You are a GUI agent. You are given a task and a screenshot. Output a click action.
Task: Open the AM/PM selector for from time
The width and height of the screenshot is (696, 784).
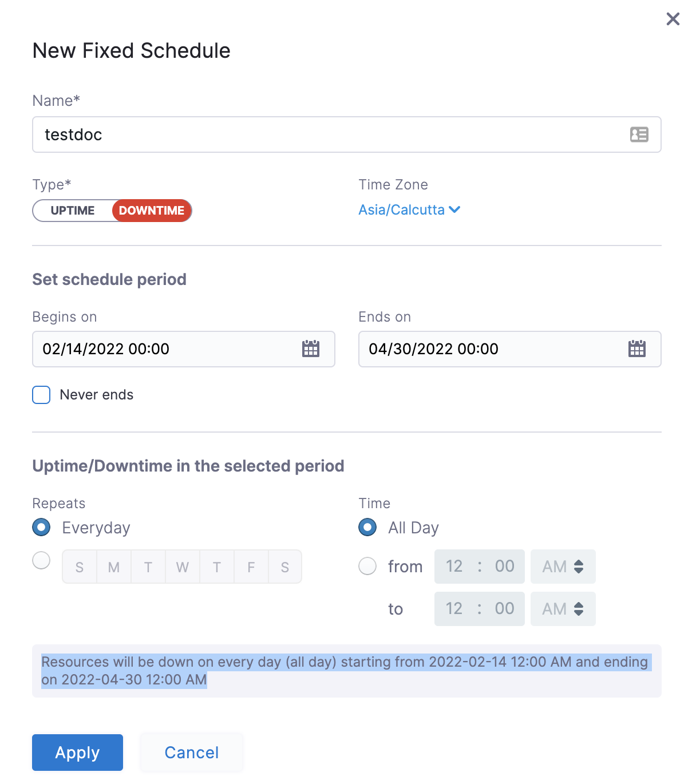[x=563, y=567]
